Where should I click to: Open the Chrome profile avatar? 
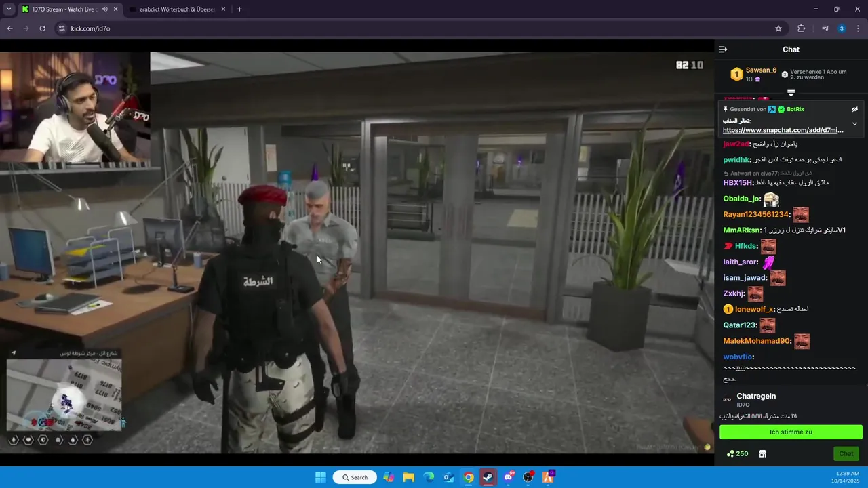pyautogui.click(x=842, y=28)
